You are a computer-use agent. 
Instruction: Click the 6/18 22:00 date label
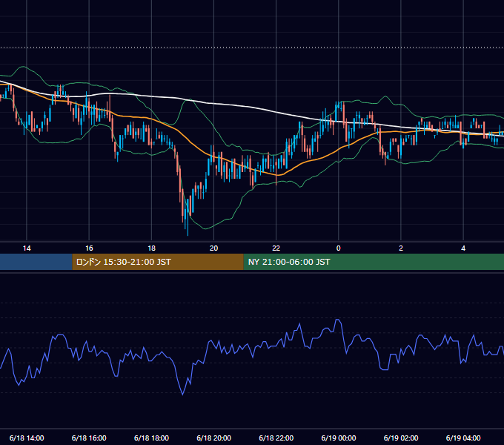pyautogui.click(x=276, y=438)
